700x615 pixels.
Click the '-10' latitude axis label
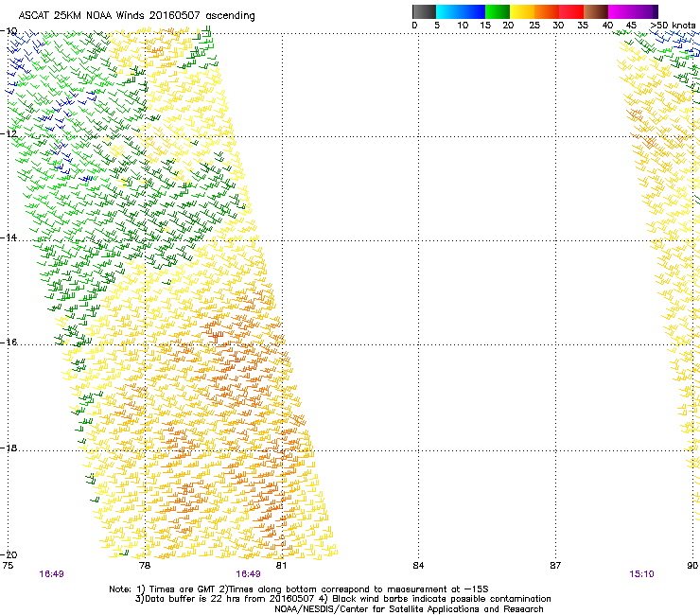click(9, 31)
